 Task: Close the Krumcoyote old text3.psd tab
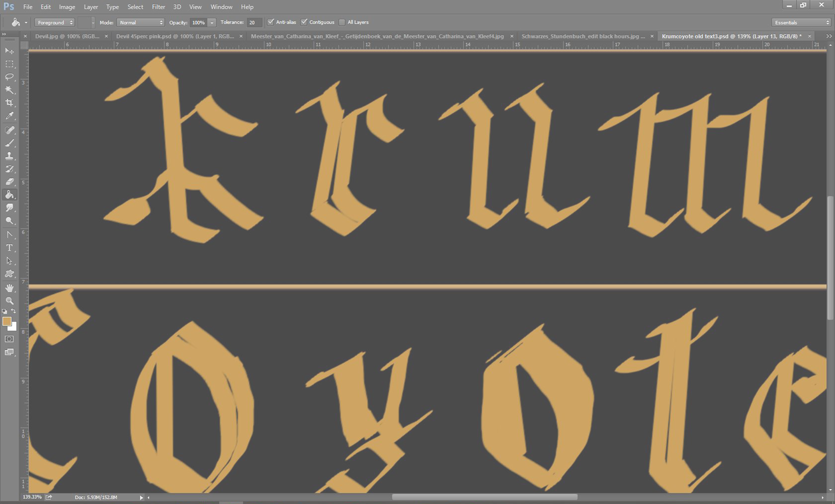810,36
